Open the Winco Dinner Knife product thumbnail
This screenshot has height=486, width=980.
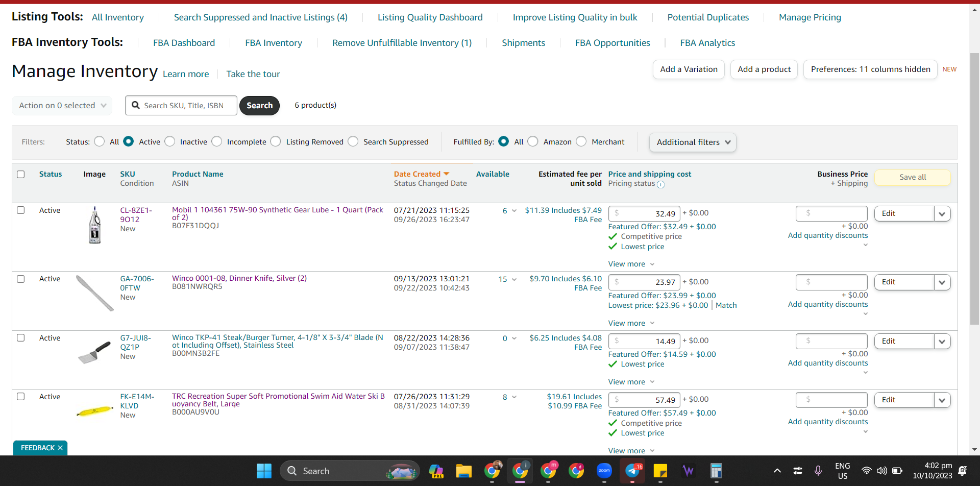pyautogui.click(x=95, y=293)
